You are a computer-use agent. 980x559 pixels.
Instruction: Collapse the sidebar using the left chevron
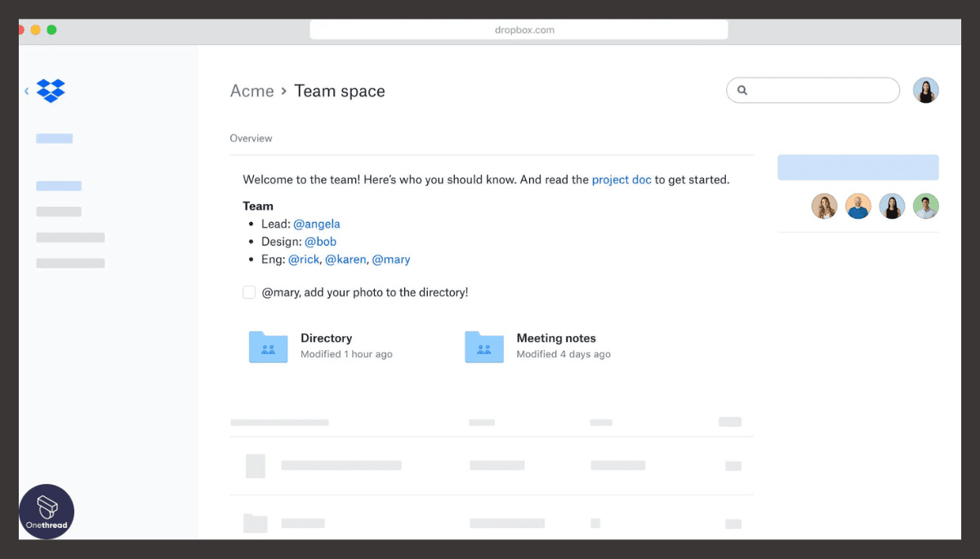click(x=26, y=91)
